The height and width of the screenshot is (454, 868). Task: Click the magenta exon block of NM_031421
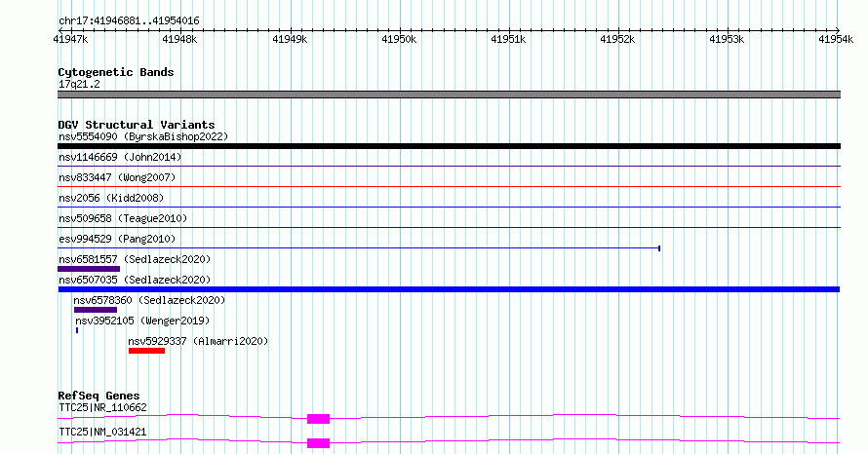[318, 443]
